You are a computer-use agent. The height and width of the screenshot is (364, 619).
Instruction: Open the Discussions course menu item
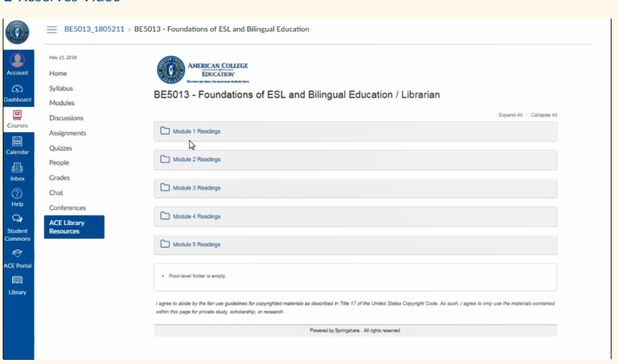[x=66, y=118]
